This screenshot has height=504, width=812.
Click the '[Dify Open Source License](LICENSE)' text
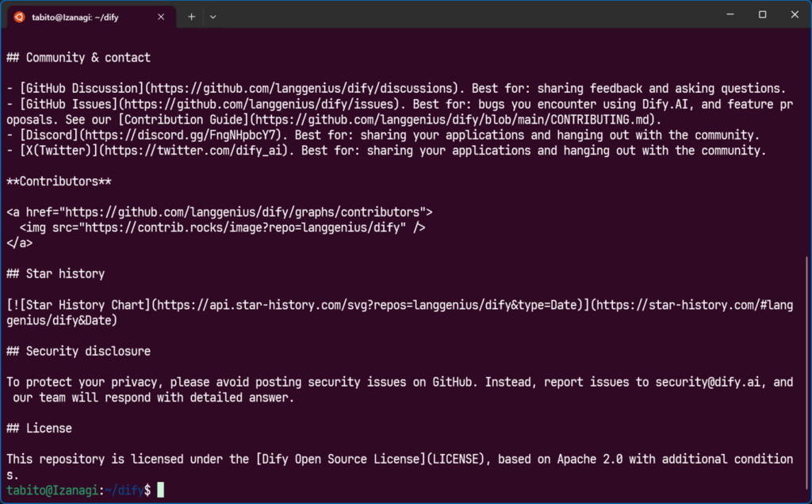tap(370, 460)
